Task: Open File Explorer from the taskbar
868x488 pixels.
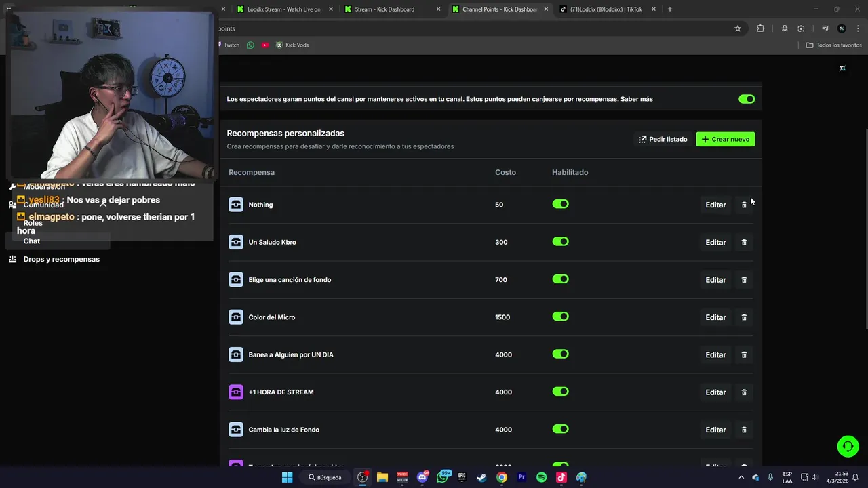Action: click(x=382, y=477)
